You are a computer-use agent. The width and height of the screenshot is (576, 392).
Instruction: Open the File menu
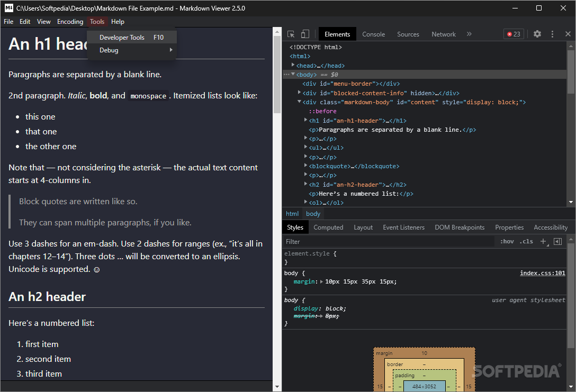(x=8, y=22)
